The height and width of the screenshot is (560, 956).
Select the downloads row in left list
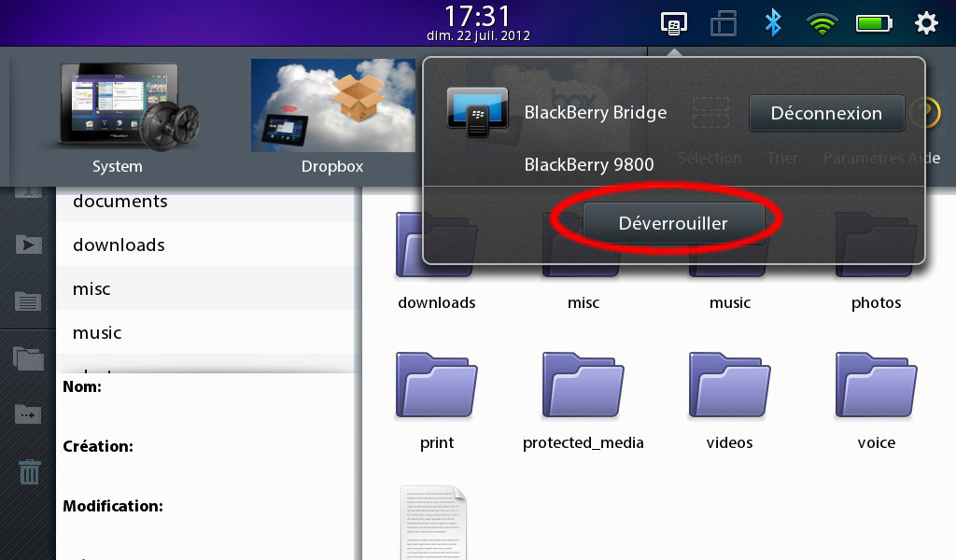point(204,245)
